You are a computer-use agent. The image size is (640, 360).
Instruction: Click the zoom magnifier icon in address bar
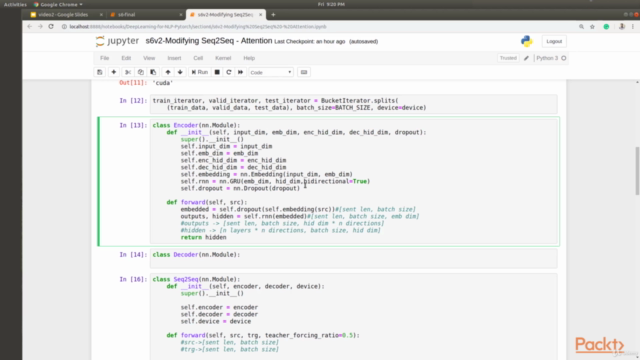(581, 27)
